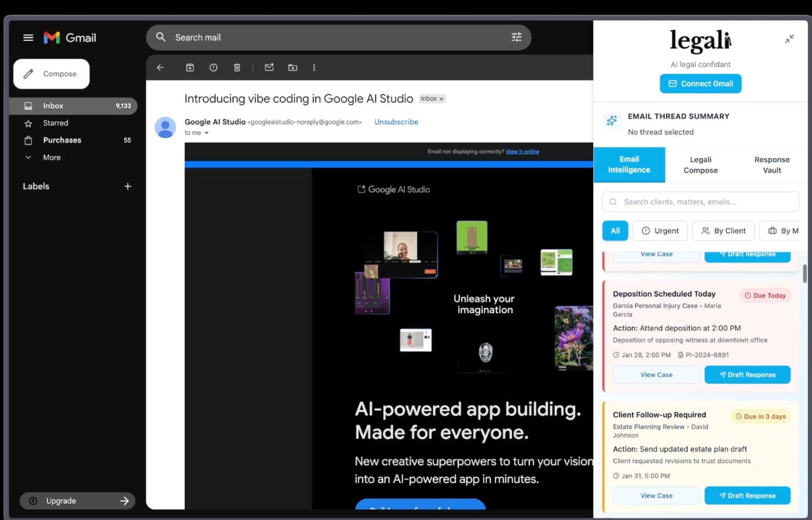
Task: Open the 'to me' recipient details dropdown
Action: pos(196,133)
